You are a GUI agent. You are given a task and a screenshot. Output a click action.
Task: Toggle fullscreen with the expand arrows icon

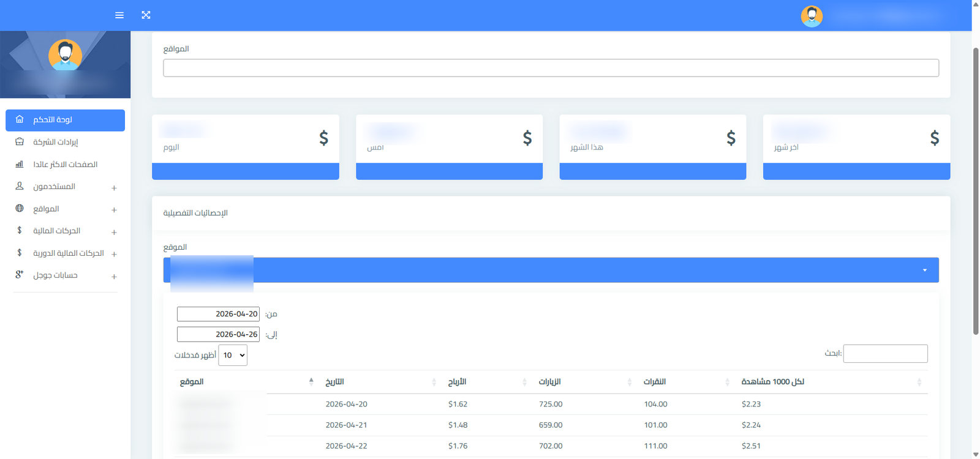146,15
